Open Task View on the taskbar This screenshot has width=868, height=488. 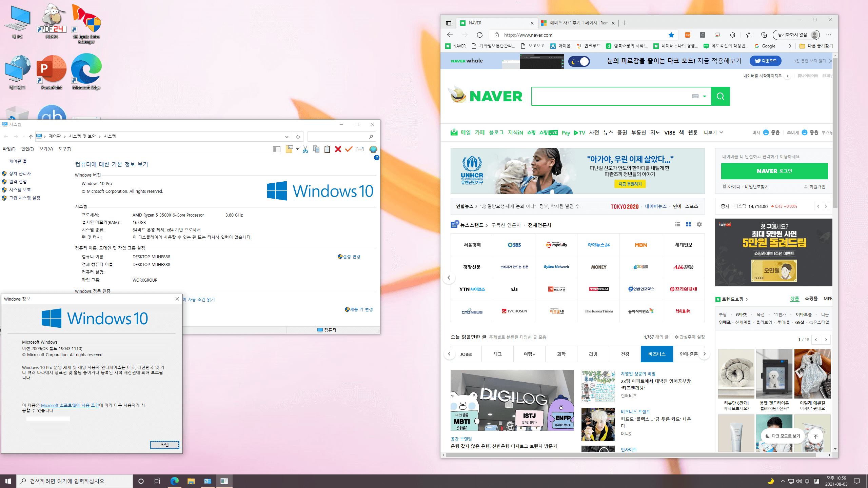[x=157, y=481]
